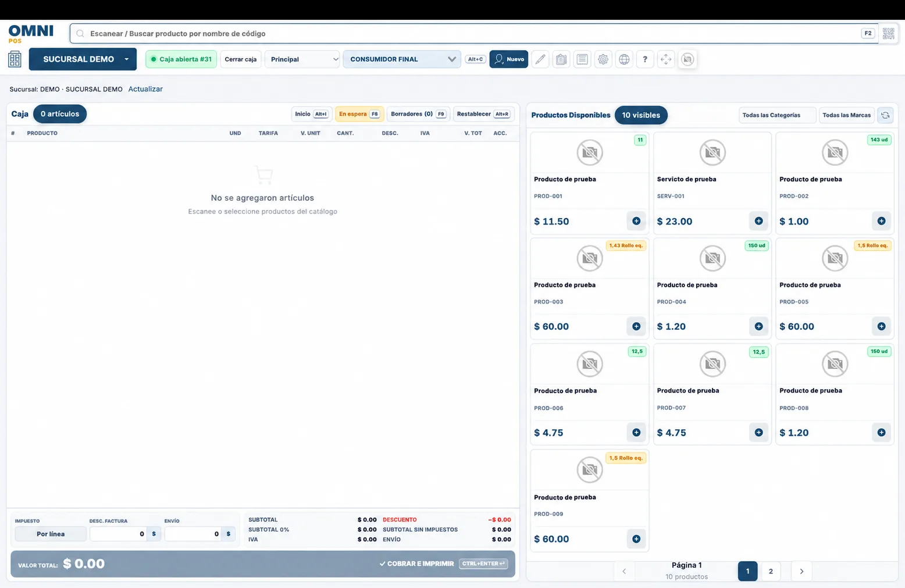Screen dimensions: 905x588
Task: Click the Caja abierta #31 status badge
Action: point(181,59)
